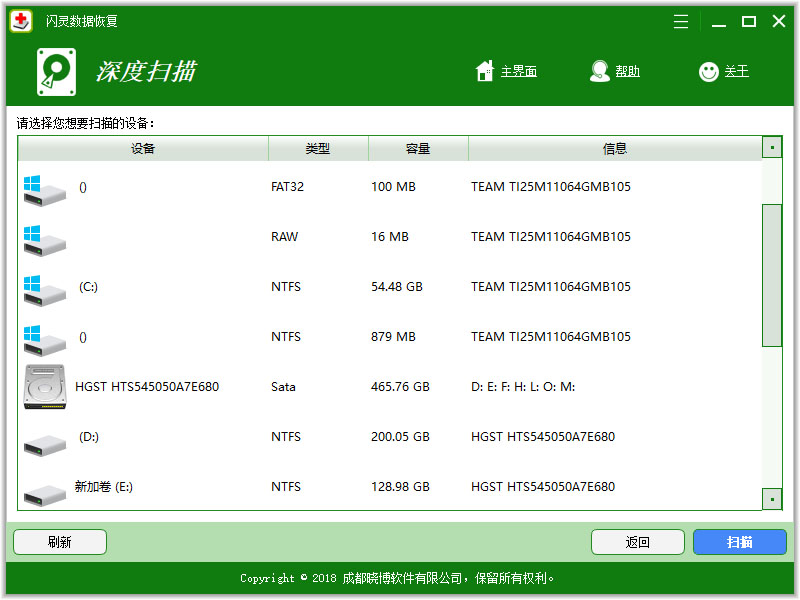Click the smiley face about icon
This screenshot has height=600, width=800.
click(x=709, y=71)
